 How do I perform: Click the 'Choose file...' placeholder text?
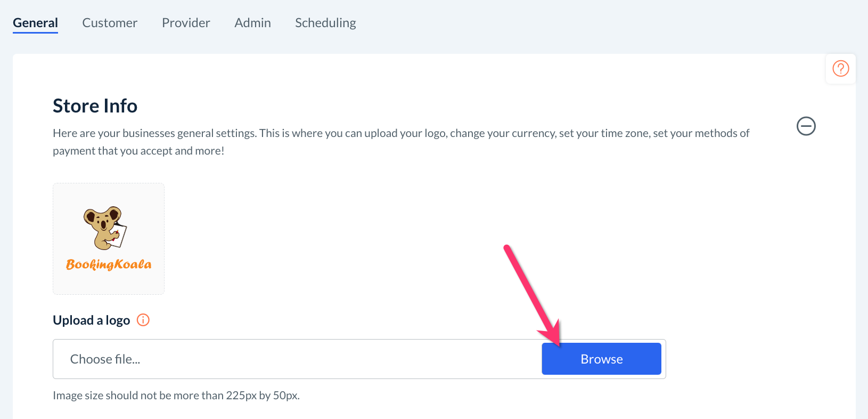coord(105,359)
